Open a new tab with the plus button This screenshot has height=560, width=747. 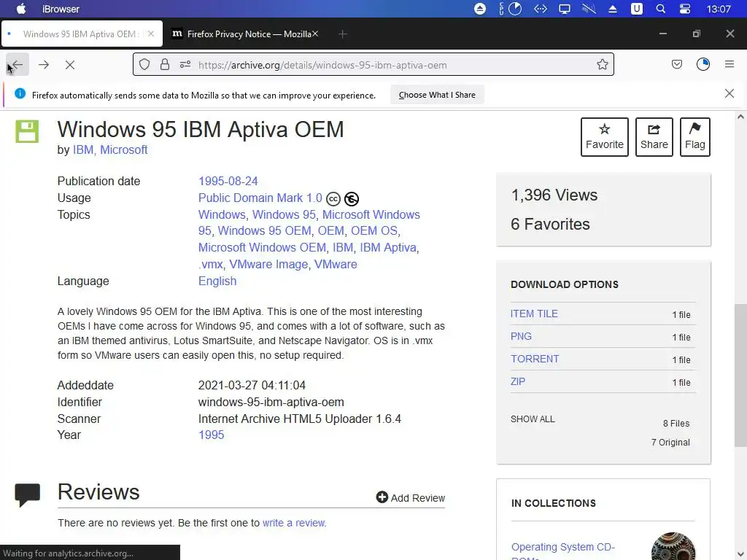click(343, 34)
